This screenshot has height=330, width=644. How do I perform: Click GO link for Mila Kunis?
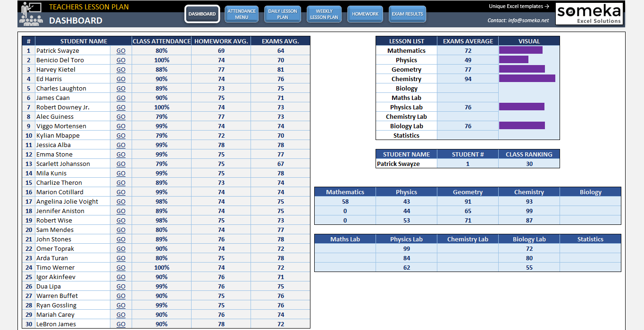point(121,173)
